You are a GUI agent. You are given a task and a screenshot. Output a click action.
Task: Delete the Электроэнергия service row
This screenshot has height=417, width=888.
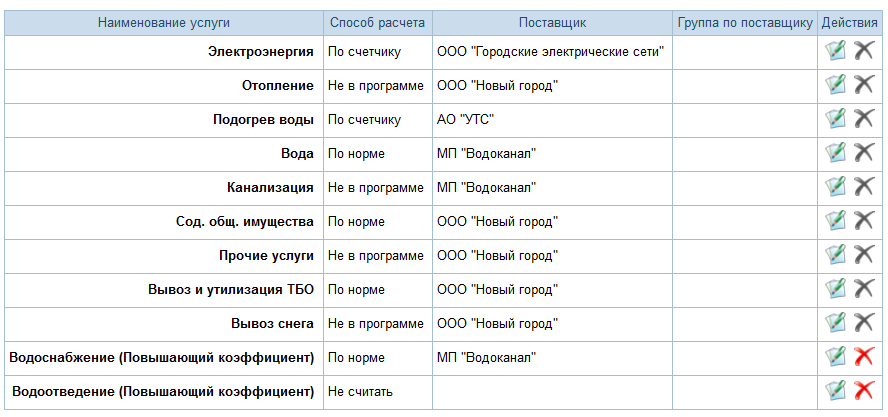pos(864,51)
